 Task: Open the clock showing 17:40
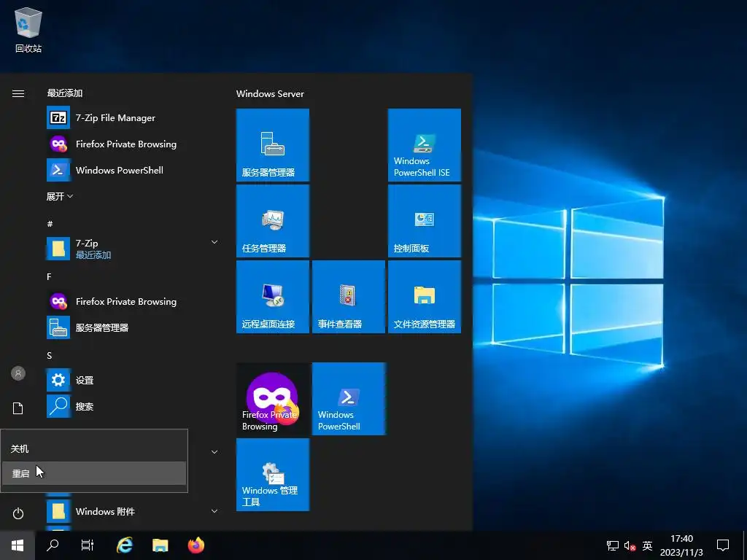click(x=681, y=545)
